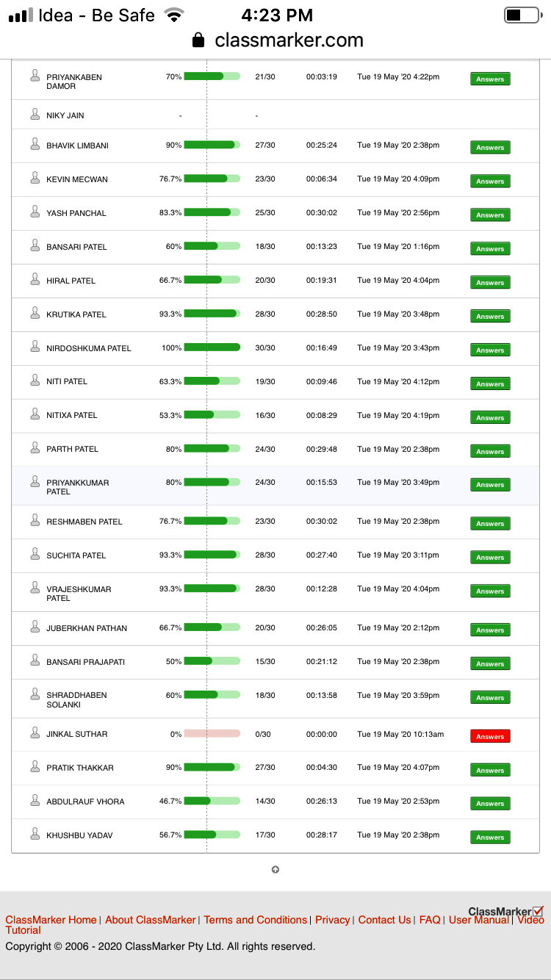Image resolution: width=551 pixels, height=980 pixels.
Task: Click user icon beside Khushbu Yadav
Action: [x=35, y=834]
